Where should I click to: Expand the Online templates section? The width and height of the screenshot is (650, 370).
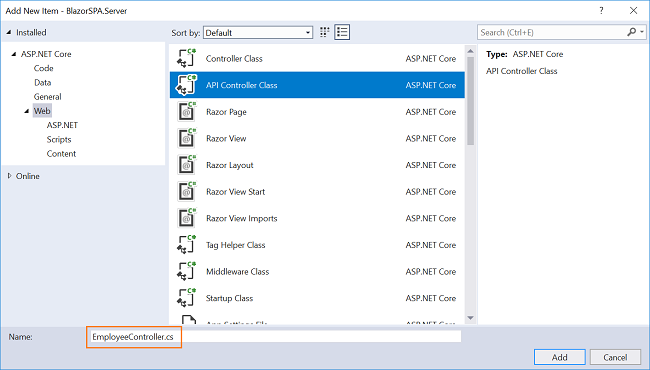click(x=10, y=176)
